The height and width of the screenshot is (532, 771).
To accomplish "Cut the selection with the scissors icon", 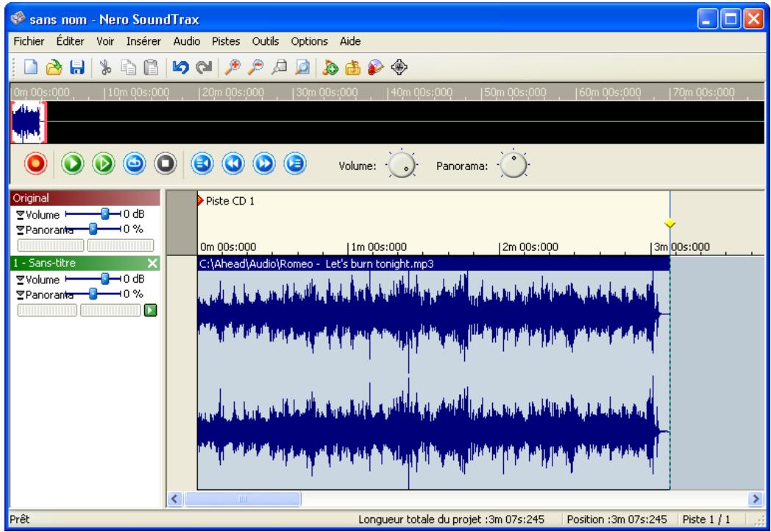I will tap(105, 68).
